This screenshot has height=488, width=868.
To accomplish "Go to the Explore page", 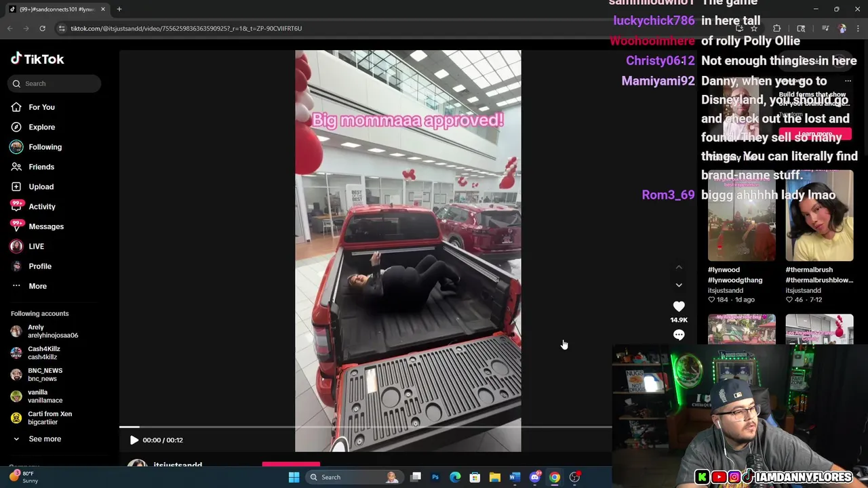I will [x=41, y=127].
